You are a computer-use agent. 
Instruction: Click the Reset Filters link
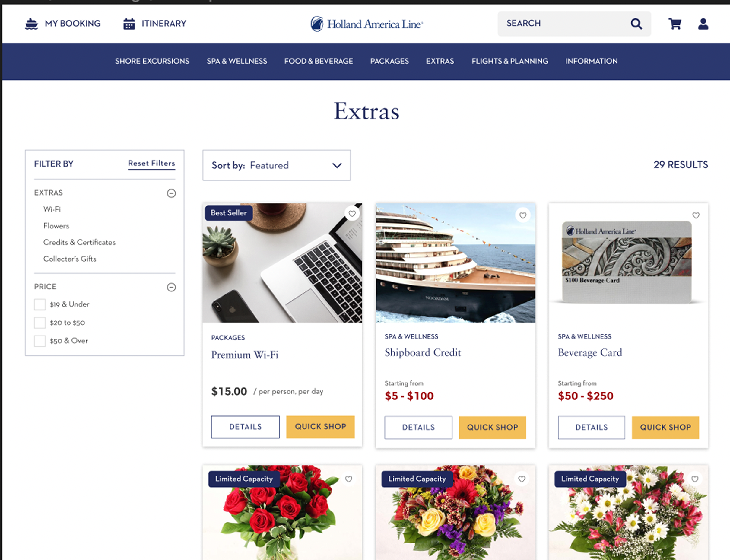152,163
